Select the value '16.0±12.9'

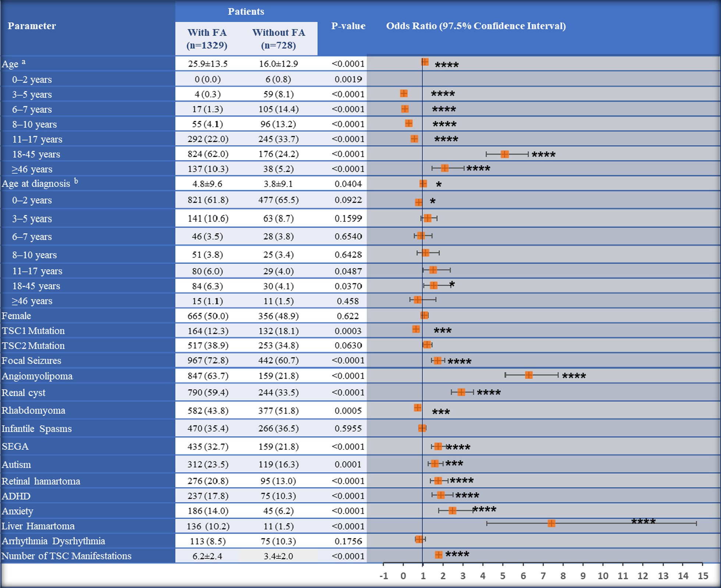[278, 64]
